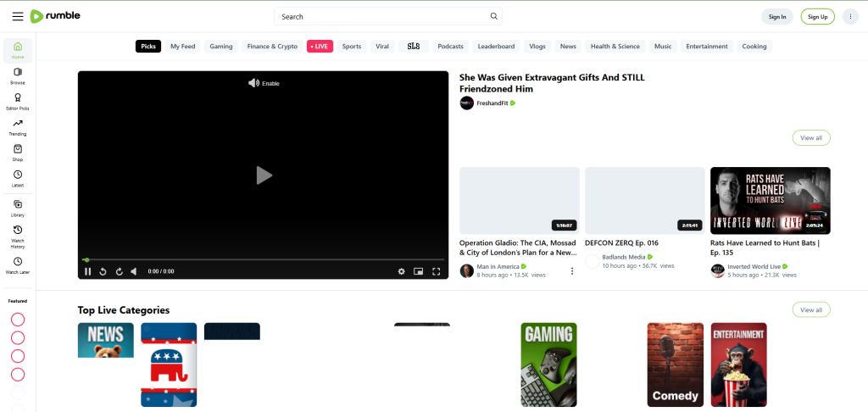
Task: Toggle the video player mute speaker
Action: pos(133,271)
